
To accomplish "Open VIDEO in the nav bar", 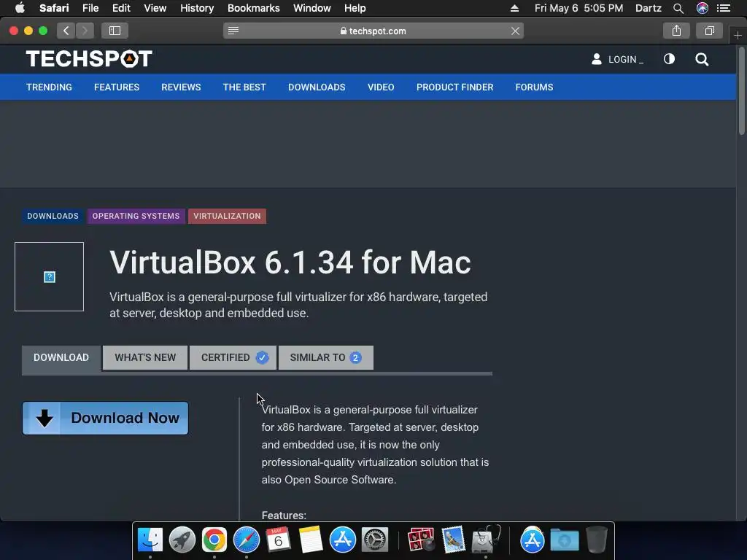I will coord(381,87).
